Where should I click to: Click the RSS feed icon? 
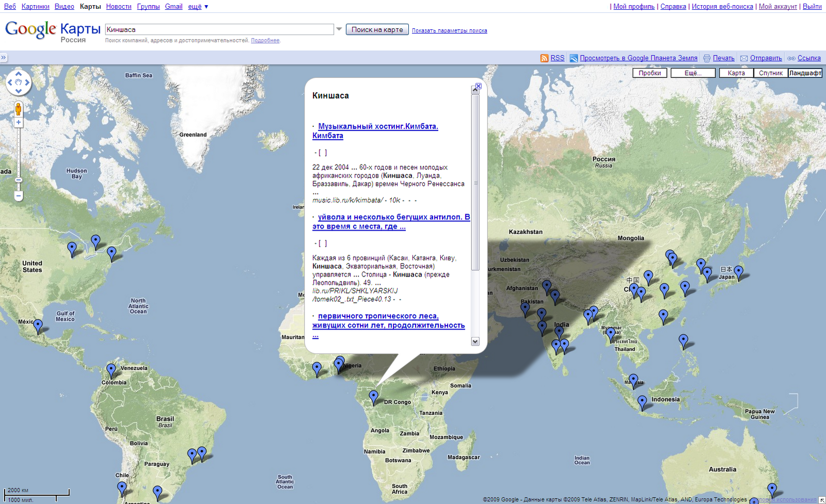coord(544,58)
